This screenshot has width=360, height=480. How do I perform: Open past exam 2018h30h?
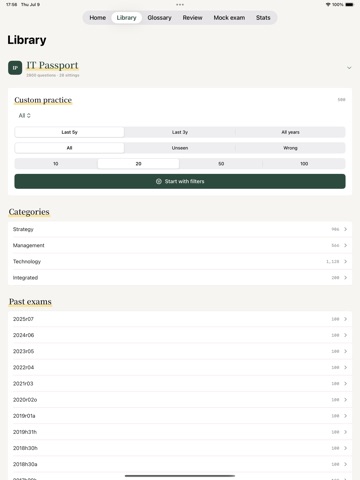pos(180,448)
